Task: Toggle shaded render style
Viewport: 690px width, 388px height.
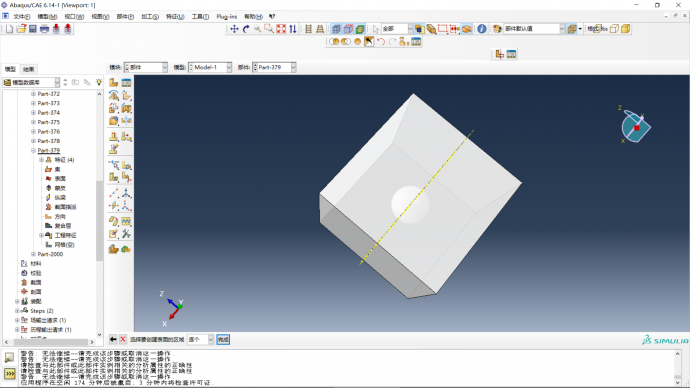Action: pyautogui.click(x=360, y=29)
